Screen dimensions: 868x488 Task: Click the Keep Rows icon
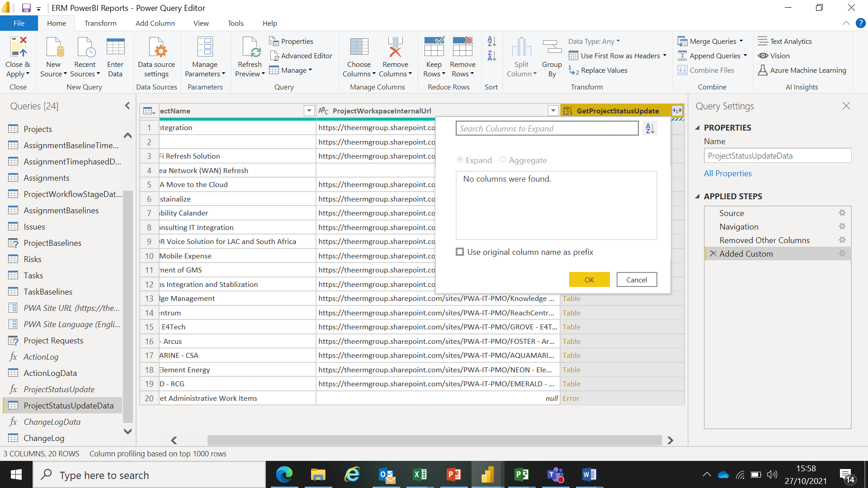point(434,47)
